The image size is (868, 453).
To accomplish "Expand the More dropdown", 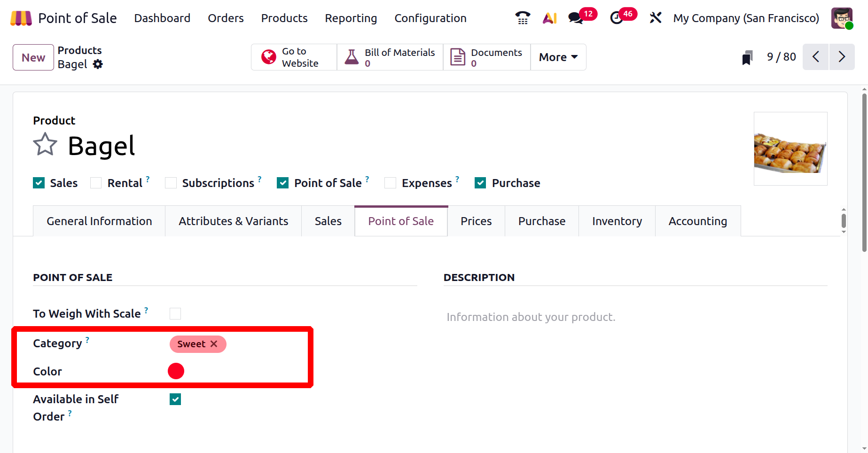I will (x=558, y=57).
